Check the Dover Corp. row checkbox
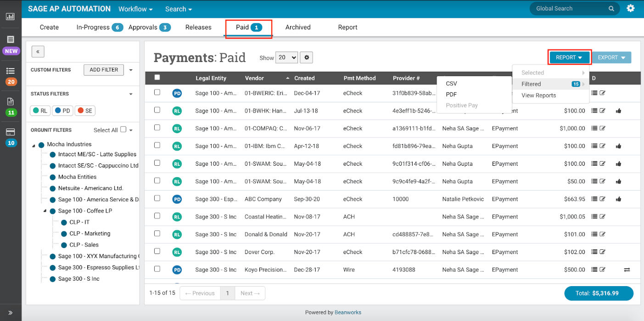Image resolution: width=644 pixels, height=321 pixels. coord(157,251)
